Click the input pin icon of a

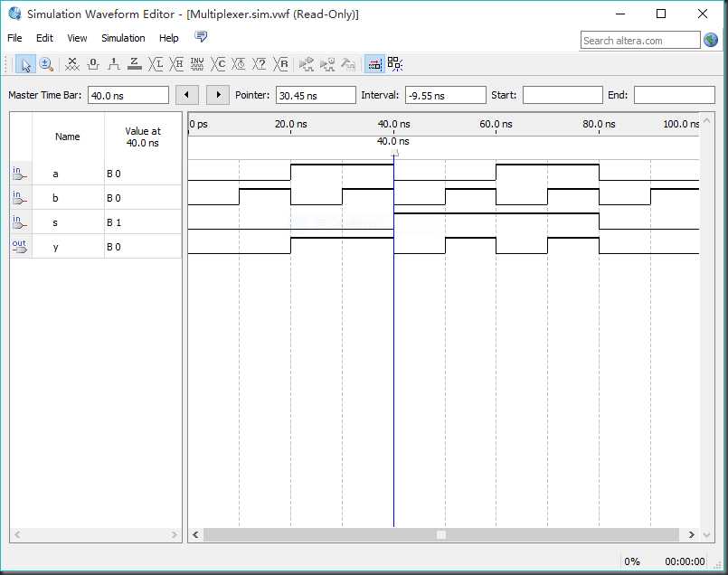[x=19, y=173]
